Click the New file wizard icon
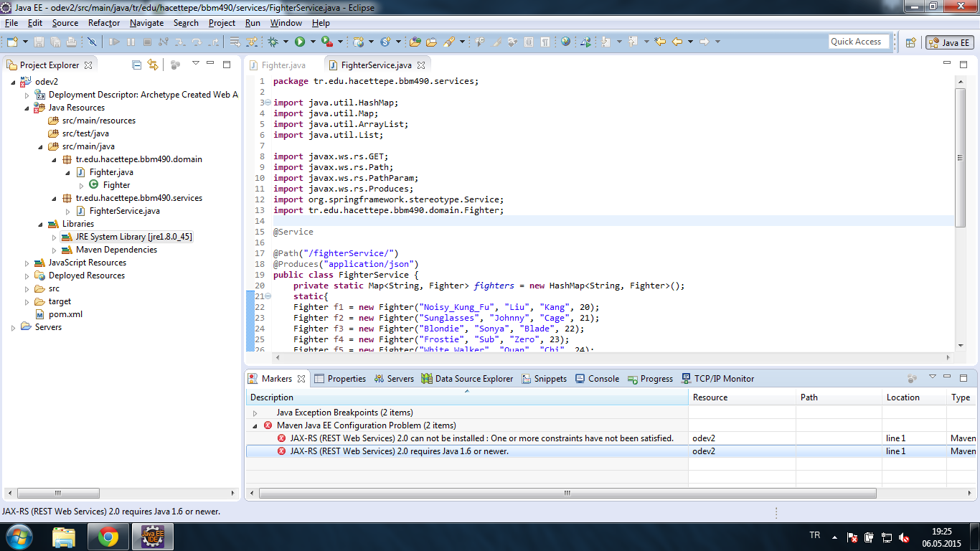980x551 pixels. point(12,42)
